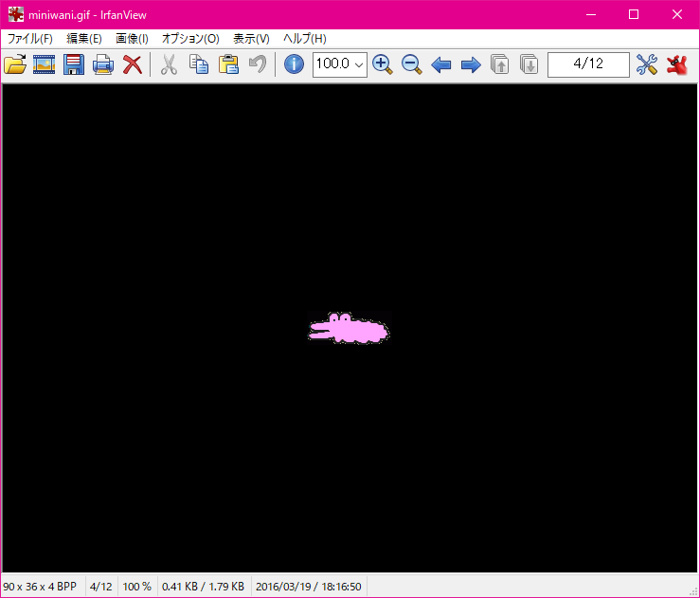Cut selection with the scissors icon
Viewport: 700px width, 598px height.
tap(169, 64)
